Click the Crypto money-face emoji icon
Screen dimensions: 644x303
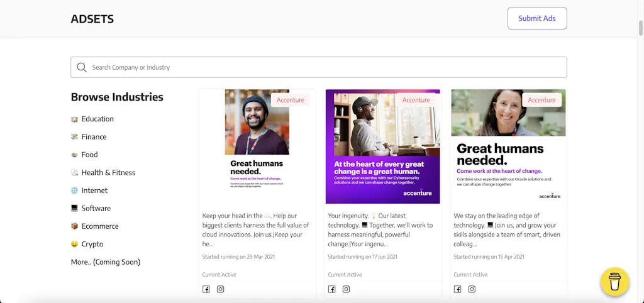[74, 244]
